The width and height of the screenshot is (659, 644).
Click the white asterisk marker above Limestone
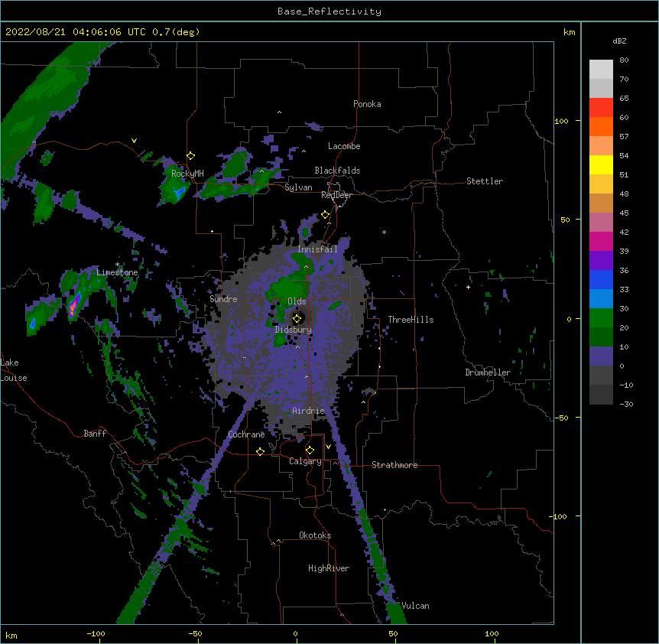(x=118, y=265)
